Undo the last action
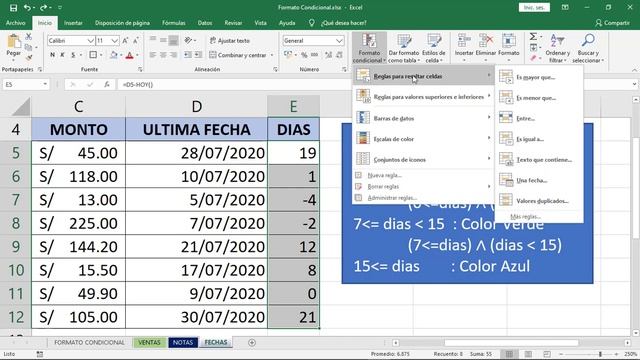 click(27, 7)
